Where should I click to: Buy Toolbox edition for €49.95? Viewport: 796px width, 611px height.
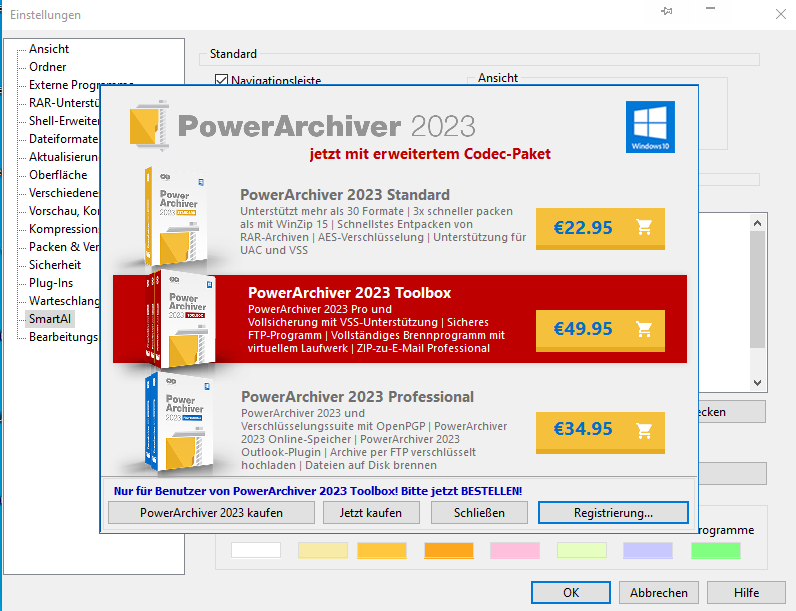tap(600, 330)
